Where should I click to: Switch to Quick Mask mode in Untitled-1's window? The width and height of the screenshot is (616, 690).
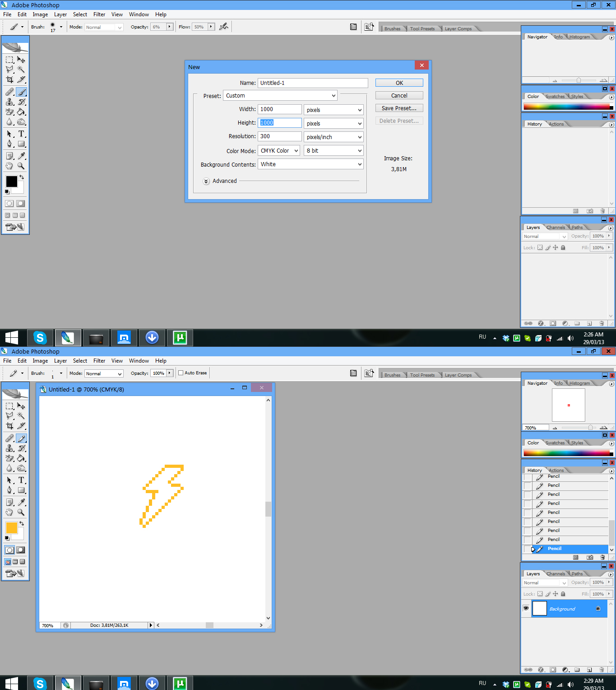pos(21,550)
